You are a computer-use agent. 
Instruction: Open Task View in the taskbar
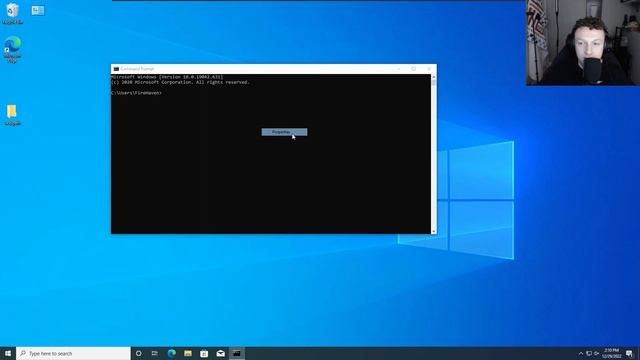155,353
